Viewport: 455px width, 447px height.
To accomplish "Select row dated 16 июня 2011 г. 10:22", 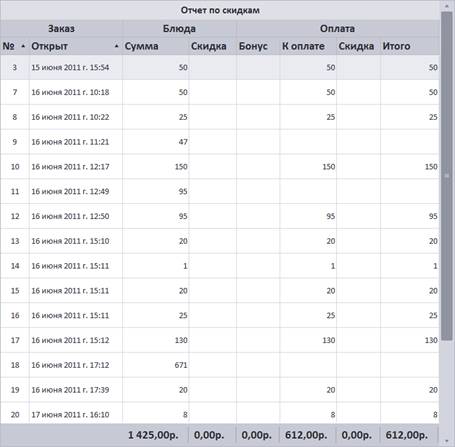I will [220, 117].
